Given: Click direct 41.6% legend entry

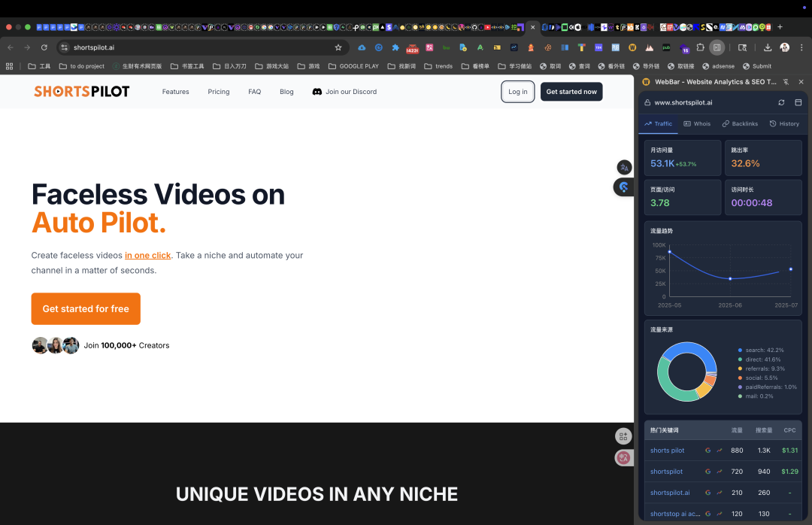Looking at the screenshot, I should (x=759, y=360).
